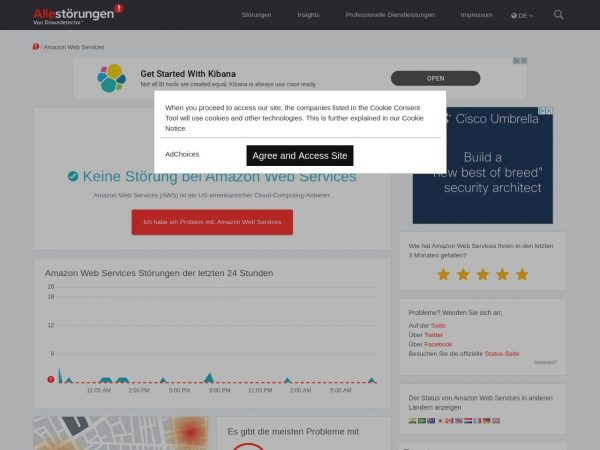Open the Twitter contact link
The image size is (600, 450).
click(433, 335)
